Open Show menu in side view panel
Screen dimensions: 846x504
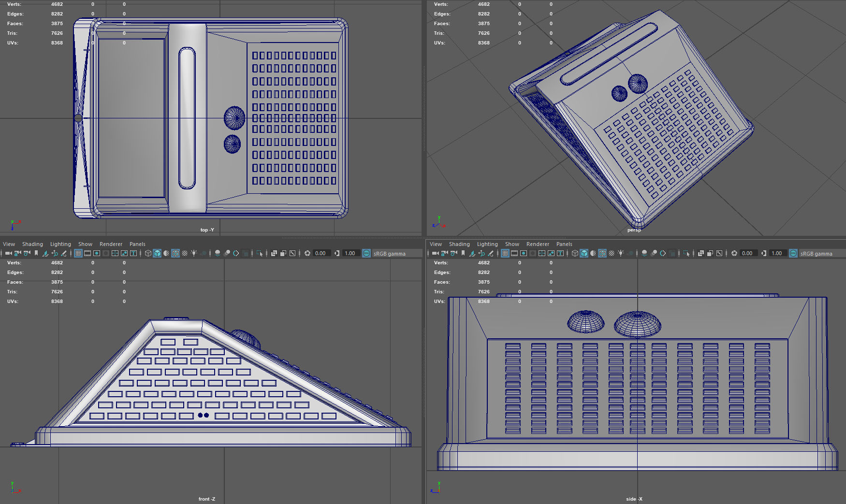512,244
